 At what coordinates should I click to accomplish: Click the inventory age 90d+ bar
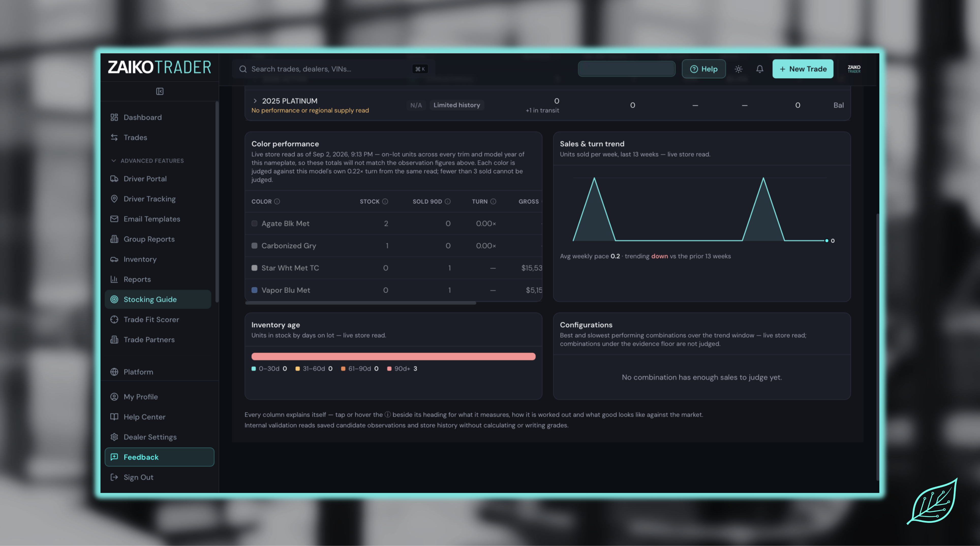click(393, 357)
